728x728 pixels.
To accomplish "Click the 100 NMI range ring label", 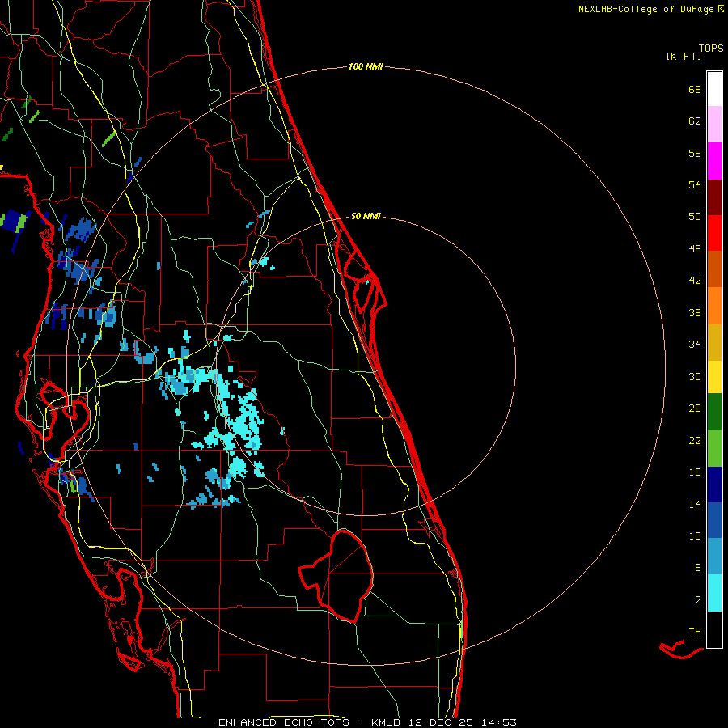I will [366, 66].
